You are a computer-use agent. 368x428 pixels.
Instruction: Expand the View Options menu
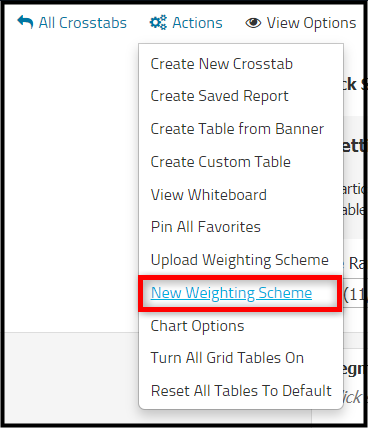[x=301, y=23]
